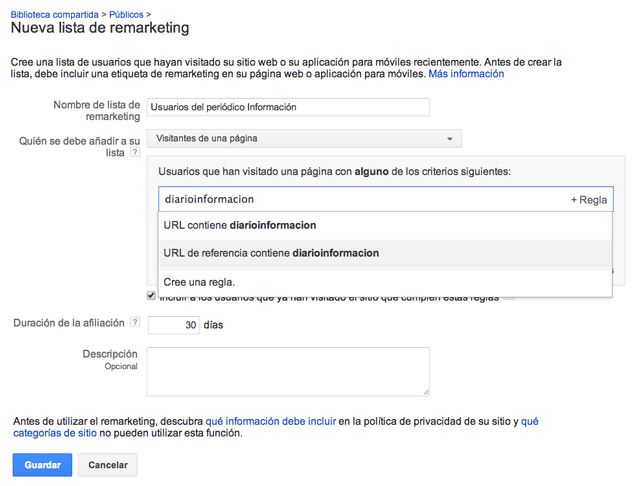Click inside the Descripción text area
The height and width of the screenshot is (486, 640).
288,371
